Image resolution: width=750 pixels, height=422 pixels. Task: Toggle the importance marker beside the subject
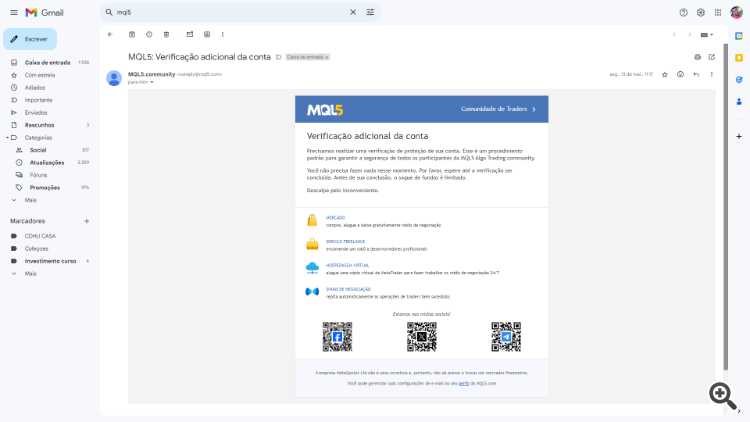click(x=279, y=57)
